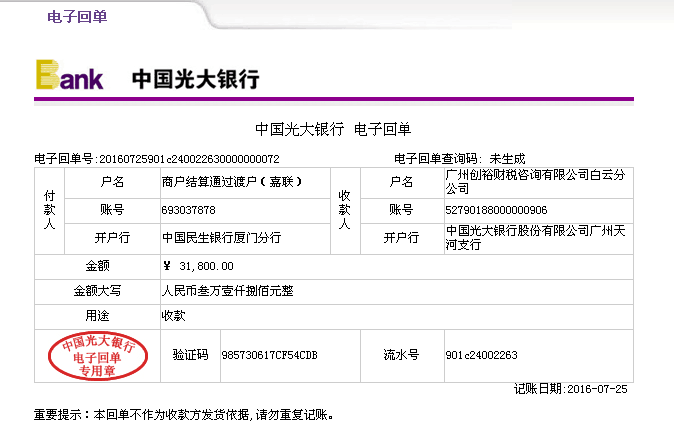The image size is (674, 441).
Task: Click the payee 户名 label
Action: 401,182
